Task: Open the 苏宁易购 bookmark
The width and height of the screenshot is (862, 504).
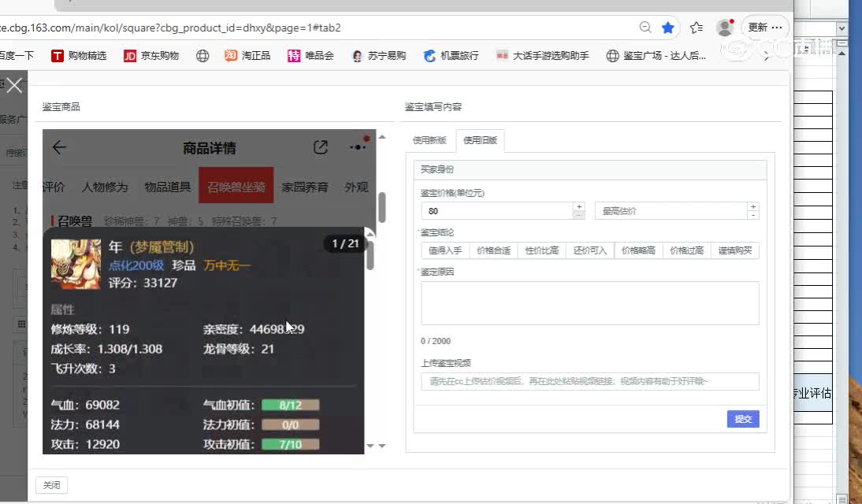Action: pos(379,55)
